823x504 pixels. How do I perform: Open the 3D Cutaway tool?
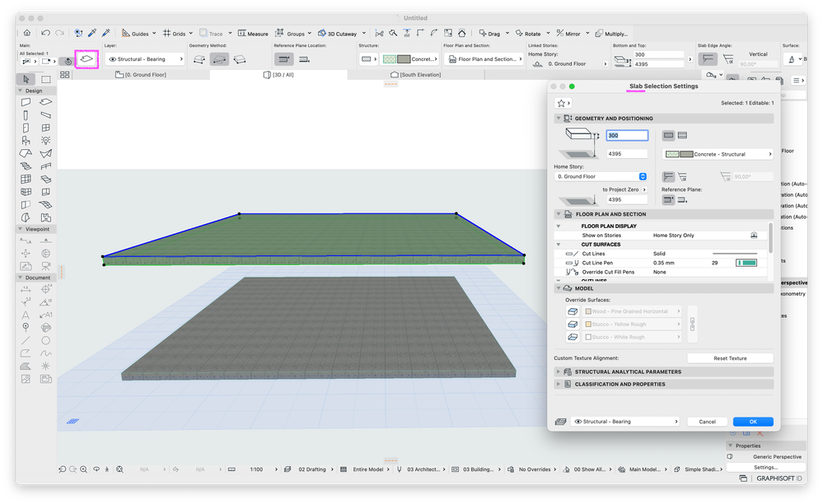(x=335, y=33)
